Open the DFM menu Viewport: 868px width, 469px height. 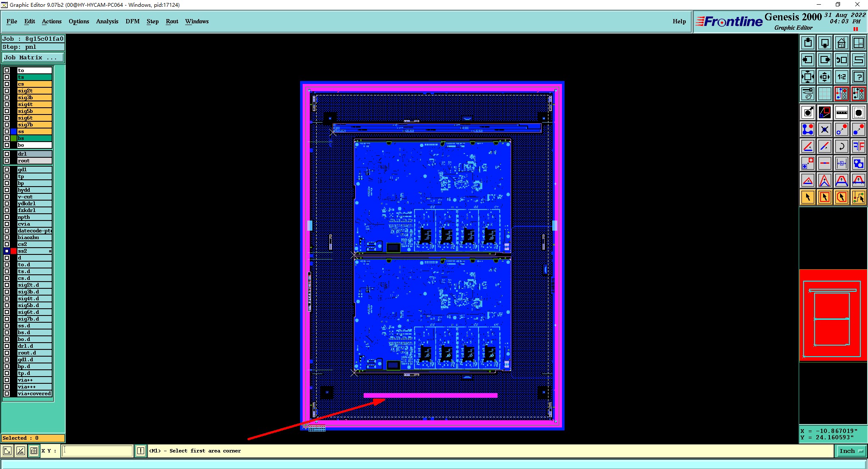pos(132,21)
